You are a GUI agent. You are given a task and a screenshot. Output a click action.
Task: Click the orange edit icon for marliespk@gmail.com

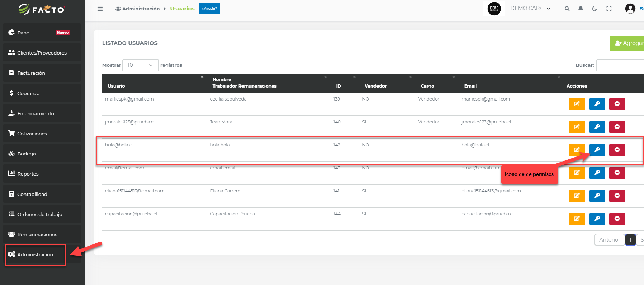(577, 104)
